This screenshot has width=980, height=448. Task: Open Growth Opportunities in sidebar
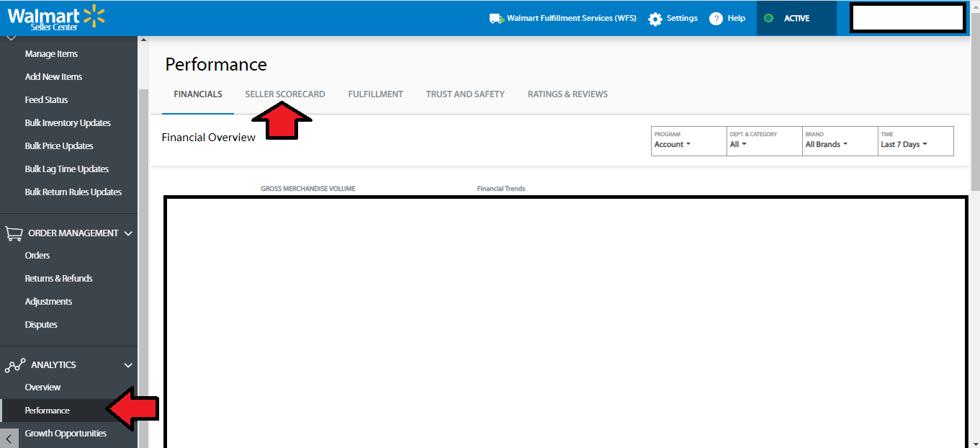coord(66,434)
